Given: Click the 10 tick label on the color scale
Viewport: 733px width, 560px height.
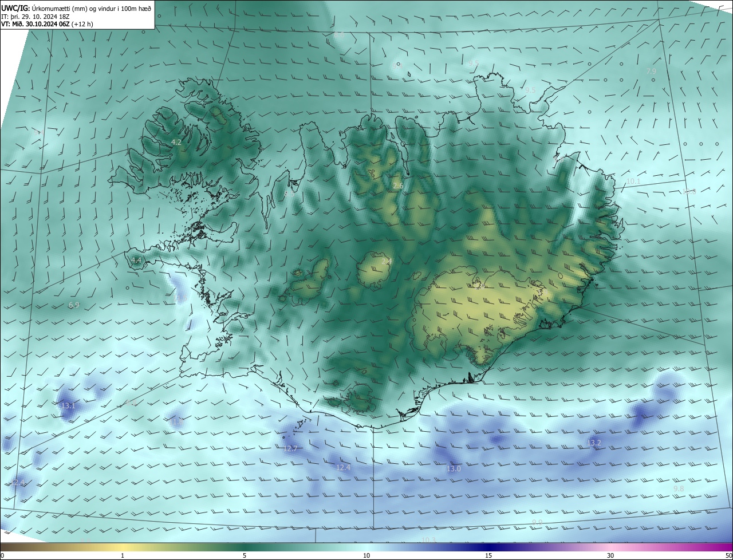Looking at the screenshot, I should tap(366, 556).
